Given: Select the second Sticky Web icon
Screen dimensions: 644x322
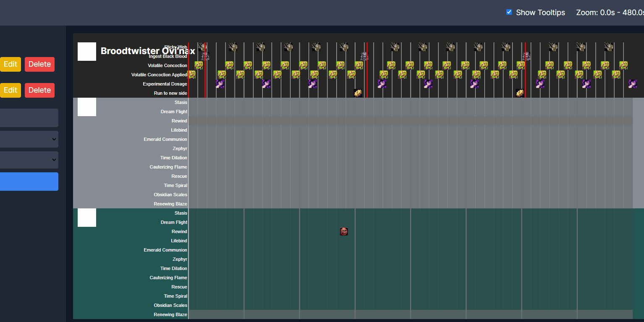Looking at the screenshot, I should 233,47.
